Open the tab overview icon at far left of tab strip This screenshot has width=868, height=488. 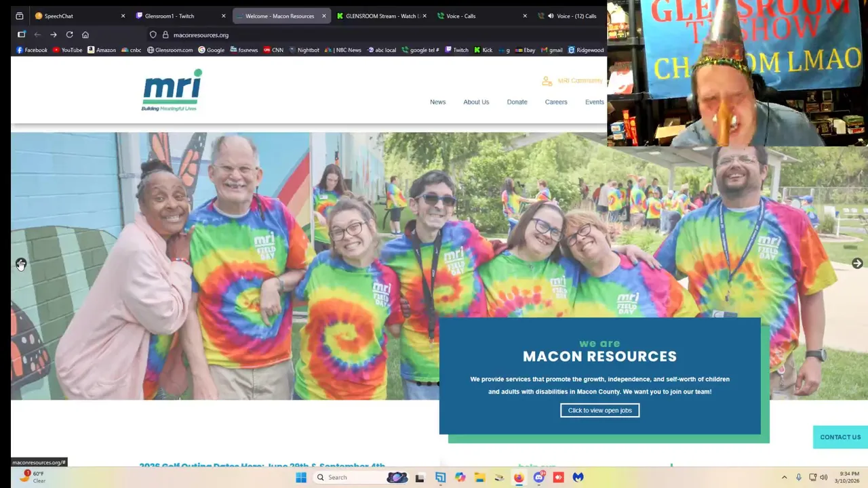[19, 16]
